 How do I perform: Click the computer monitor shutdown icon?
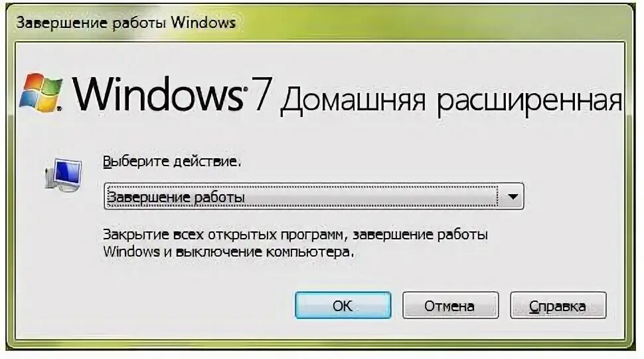tap(64, 174)
